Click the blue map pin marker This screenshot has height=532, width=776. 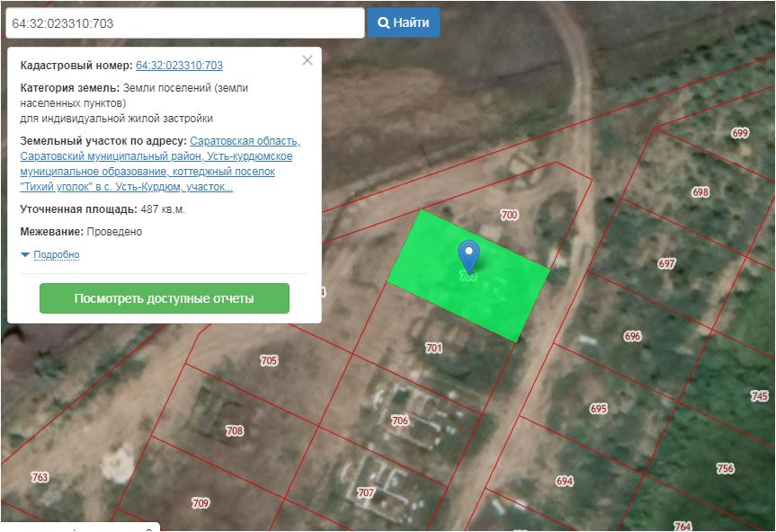(x=468, y=253)
